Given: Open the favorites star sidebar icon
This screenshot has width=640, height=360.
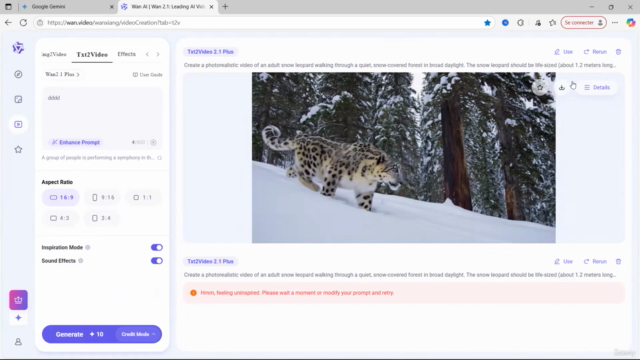Looking at the screenshot, I should (x=18, y=149).
